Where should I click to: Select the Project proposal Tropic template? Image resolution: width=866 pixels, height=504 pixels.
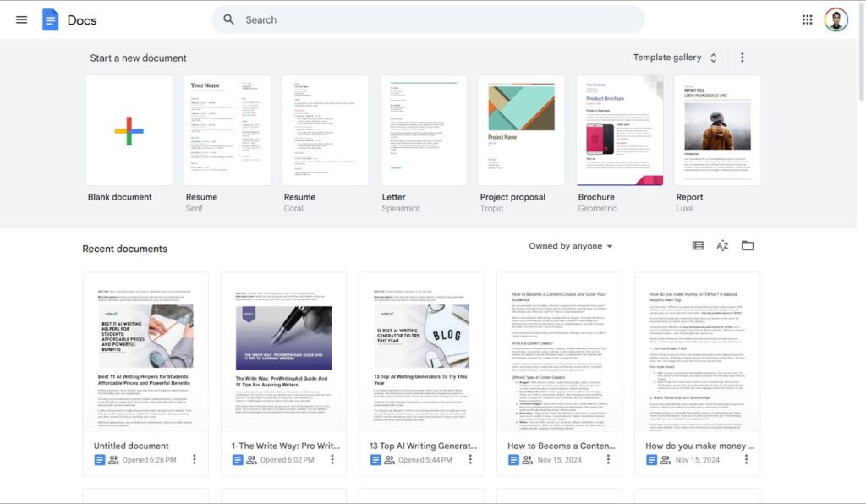point(521,130)
